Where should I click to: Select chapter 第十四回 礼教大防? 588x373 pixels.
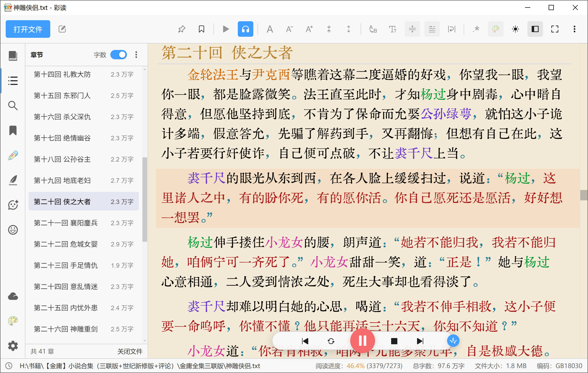[x=84, y=74]
